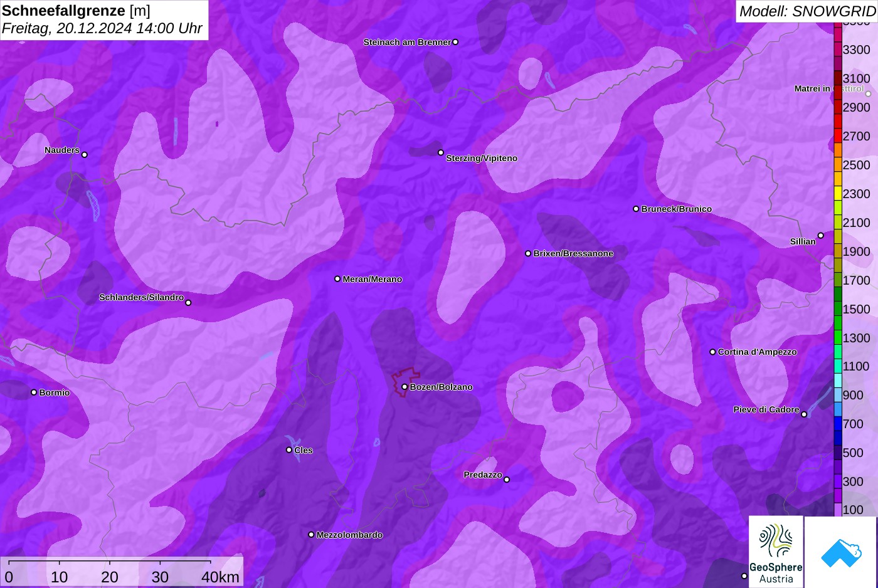Image resolution: width=878 pixels, height=588 pixels.
Task: Click the Predazzo marker dot
Action: 507,480
